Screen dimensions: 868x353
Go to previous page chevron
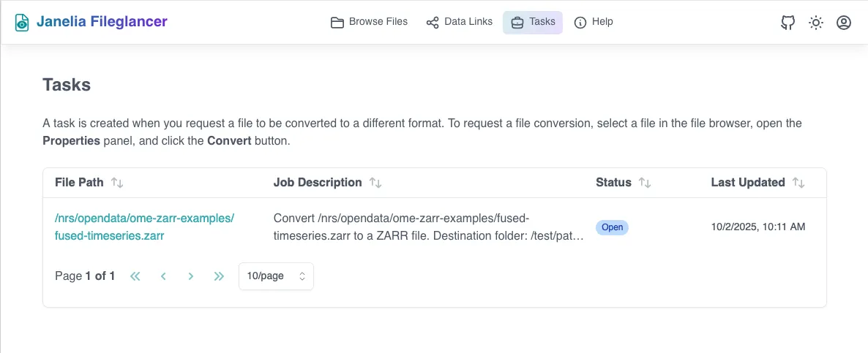[163, 276]
